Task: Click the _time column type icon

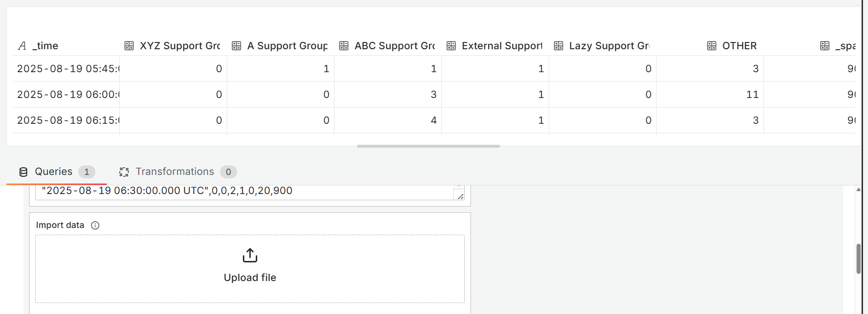Action: coord(22,46)
